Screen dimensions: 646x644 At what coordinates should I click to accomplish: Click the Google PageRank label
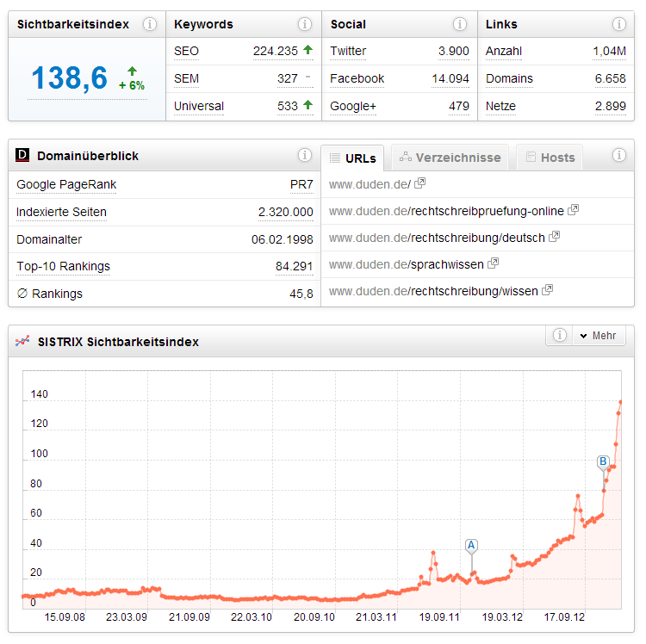(66, 185)
